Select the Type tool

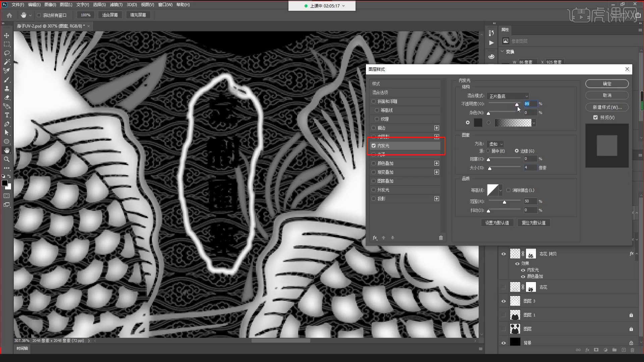[7, 115]
